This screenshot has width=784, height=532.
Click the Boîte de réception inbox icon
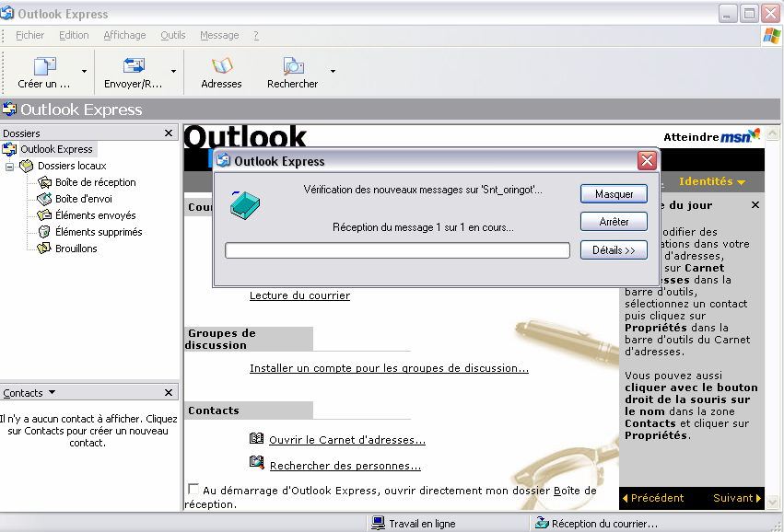pos(44,182)
